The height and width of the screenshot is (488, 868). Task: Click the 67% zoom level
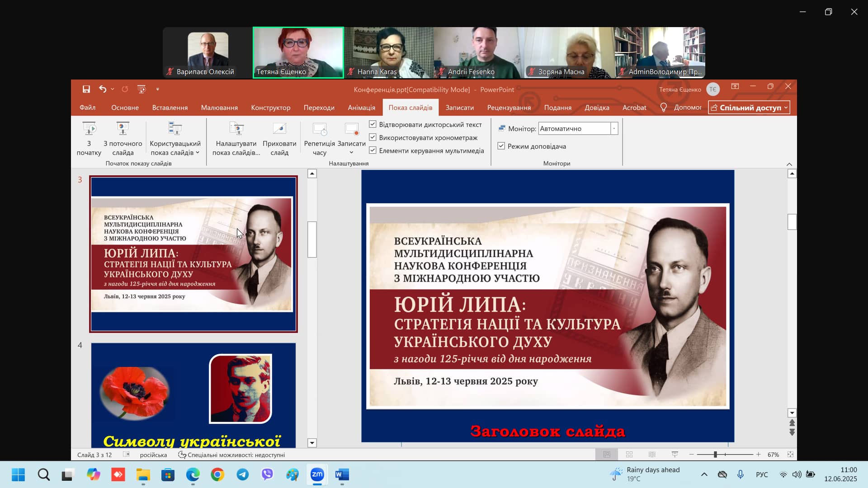tap(773, 455)
